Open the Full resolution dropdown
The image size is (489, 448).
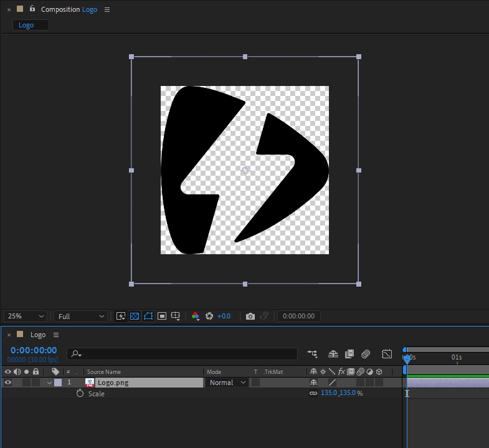81,317
